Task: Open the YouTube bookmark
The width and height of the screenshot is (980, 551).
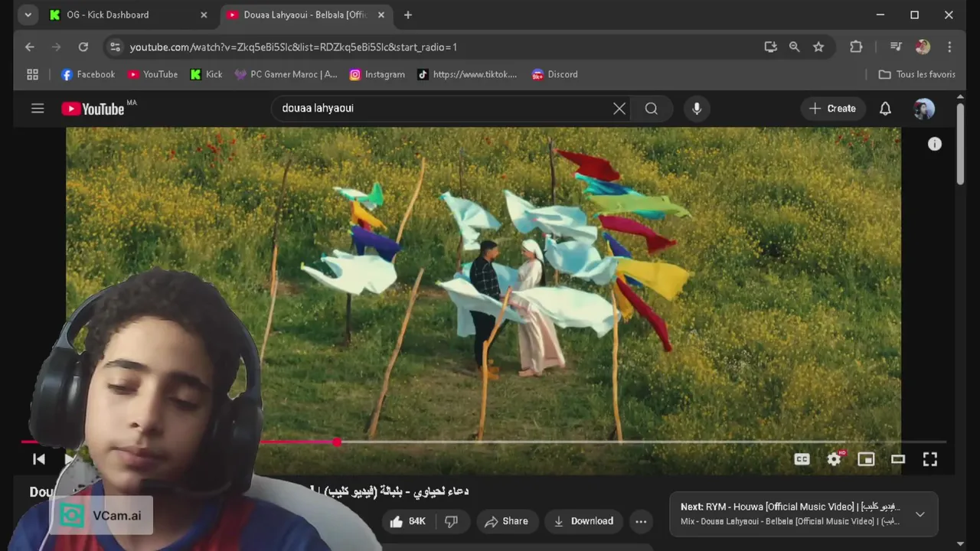Action: (153, 74)
